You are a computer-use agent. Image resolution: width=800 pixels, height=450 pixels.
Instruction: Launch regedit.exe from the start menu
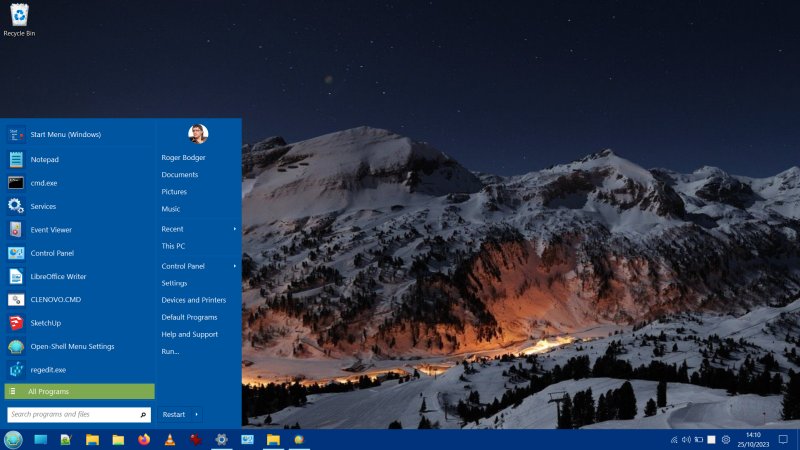(48, 369)
